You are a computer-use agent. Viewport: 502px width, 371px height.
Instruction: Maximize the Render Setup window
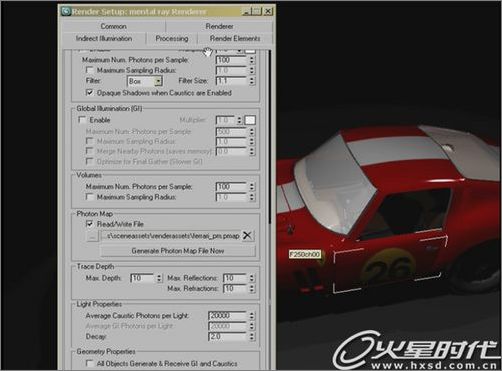click(x=257, y=12)
